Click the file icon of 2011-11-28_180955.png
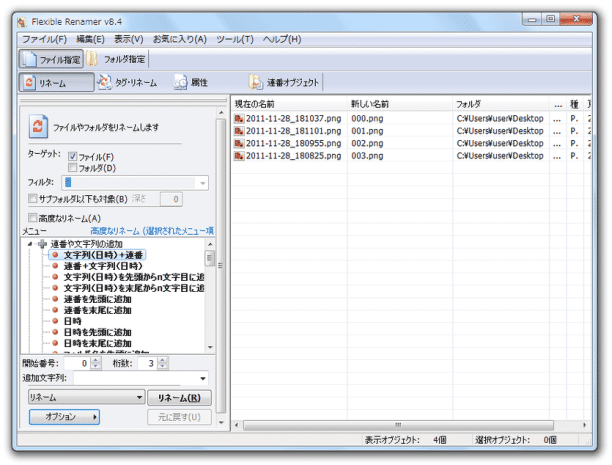The width and height of the screenshot is (612, 465). 239,143
